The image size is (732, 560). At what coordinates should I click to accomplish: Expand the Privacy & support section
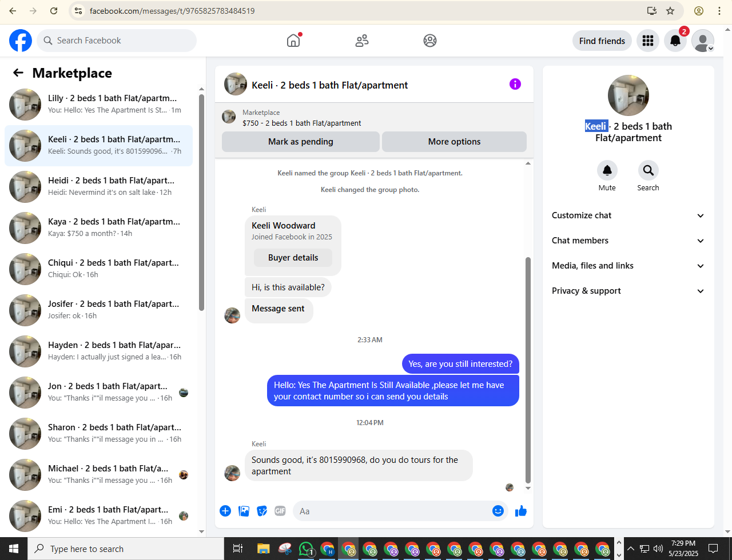coord(628,291)
